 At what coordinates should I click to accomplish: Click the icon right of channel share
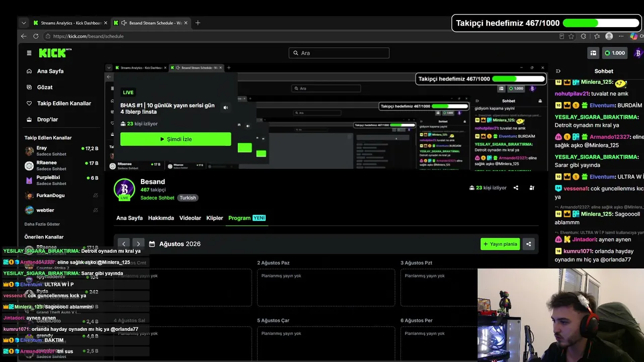(x=532, y=188)
